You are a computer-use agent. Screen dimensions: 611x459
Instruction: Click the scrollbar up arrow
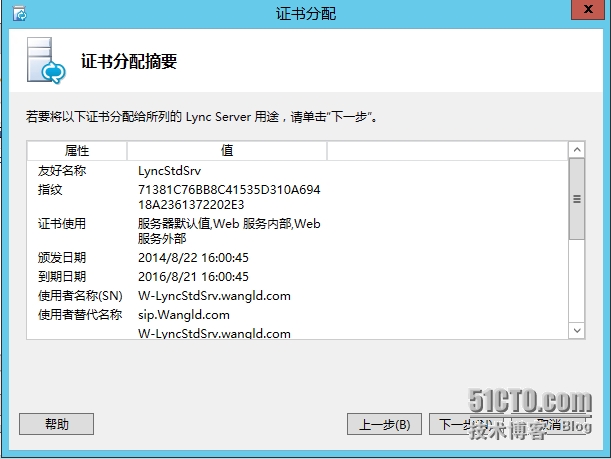click(577, 150)
